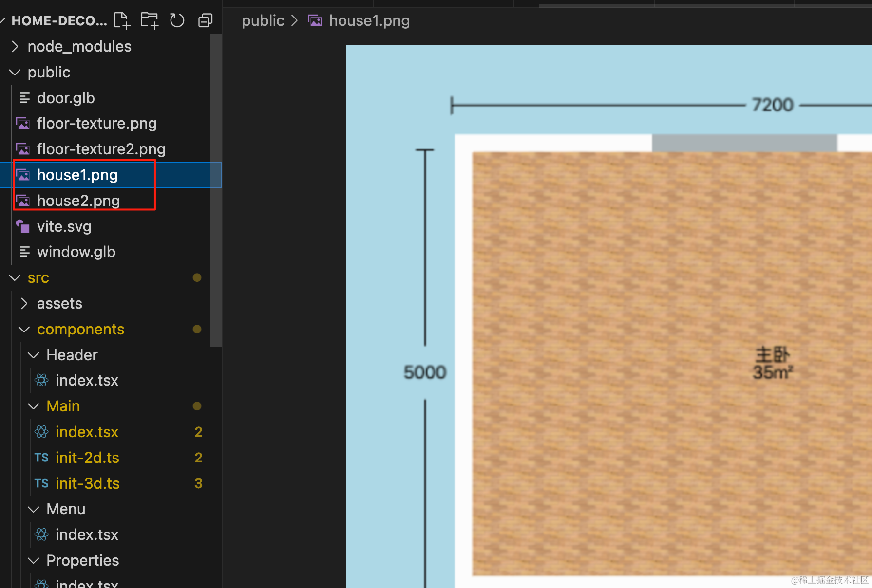Click problem count 3 beside init-3d.ts
This screenshot has width=872, height=588.
point(198,483)
